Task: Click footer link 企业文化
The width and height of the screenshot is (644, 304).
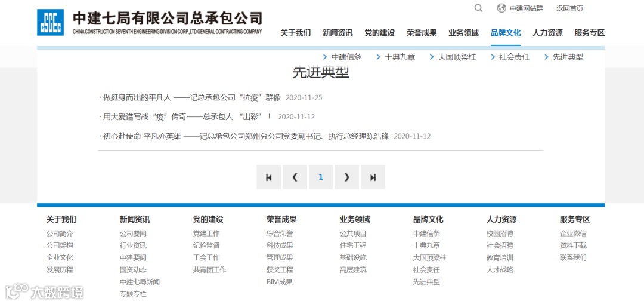Action: point(60,257)
